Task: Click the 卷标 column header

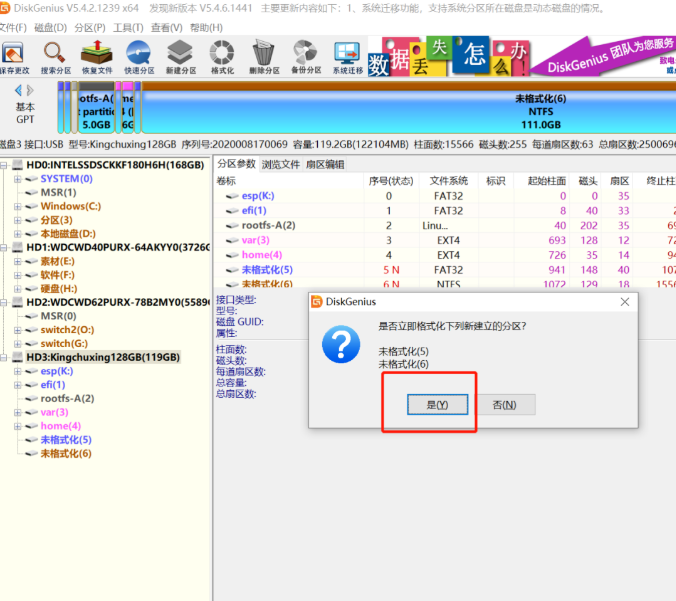Action: [x=288, y=181]
